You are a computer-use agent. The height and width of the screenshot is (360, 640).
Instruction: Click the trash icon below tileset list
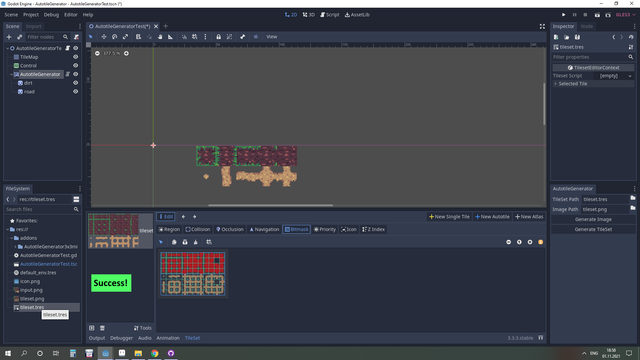tap(102, 328)
